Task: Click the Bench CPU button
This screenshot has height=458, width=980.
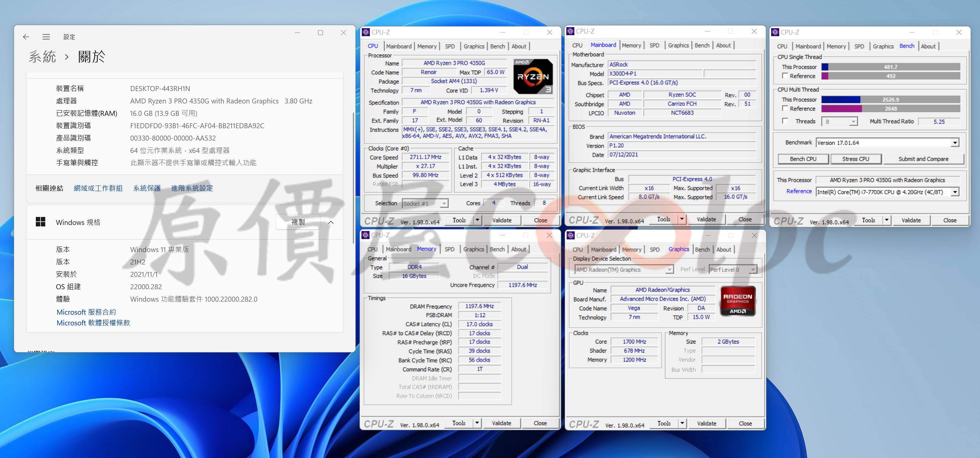Action: pos(803,159)
